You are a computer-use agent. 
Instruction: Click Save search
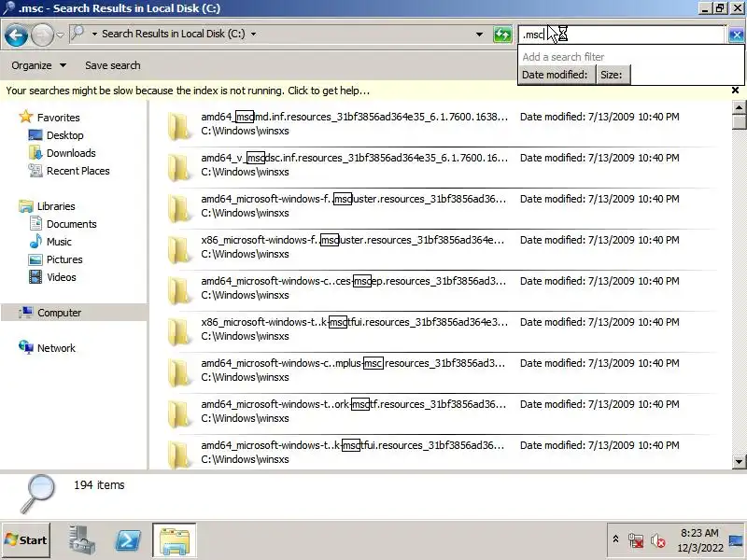click(112, 65)
